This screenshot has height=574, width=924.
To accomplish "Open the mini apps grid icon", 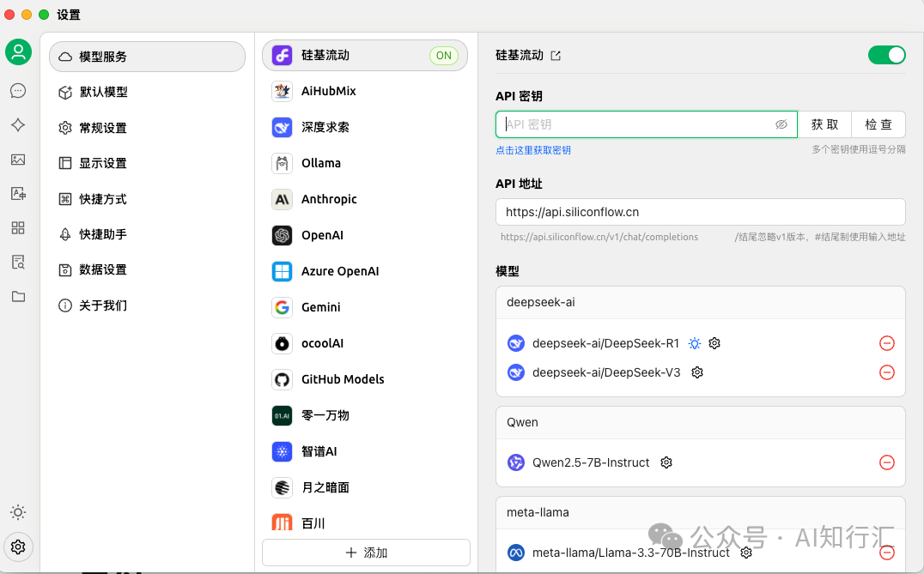I will [18, 228].
